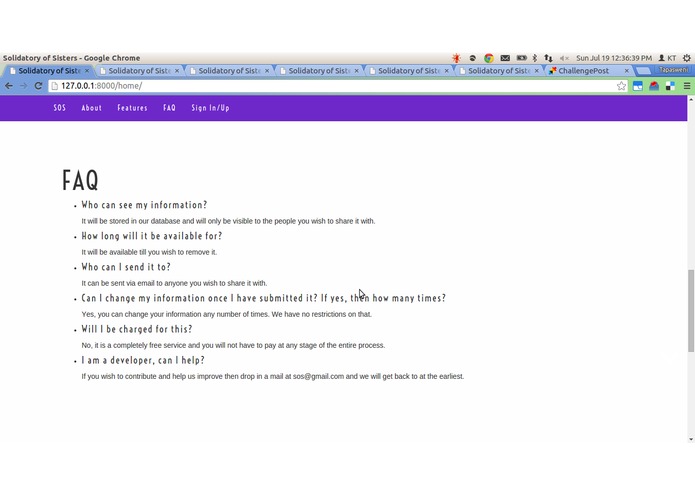Click question 'Who can see my information?'
This screenshot has width=695, height=494.
144,205
